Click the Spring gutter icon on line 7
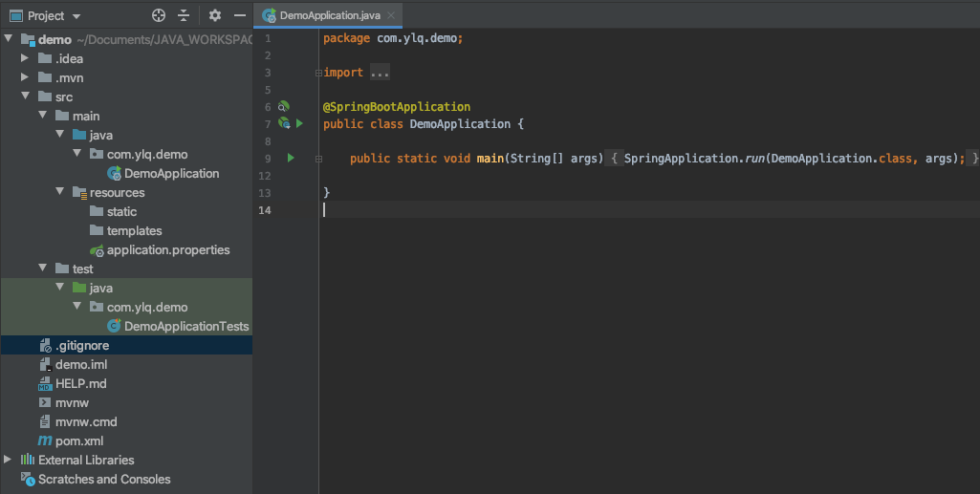The width and height of the screenshot is (980, 494). [284, 123]
